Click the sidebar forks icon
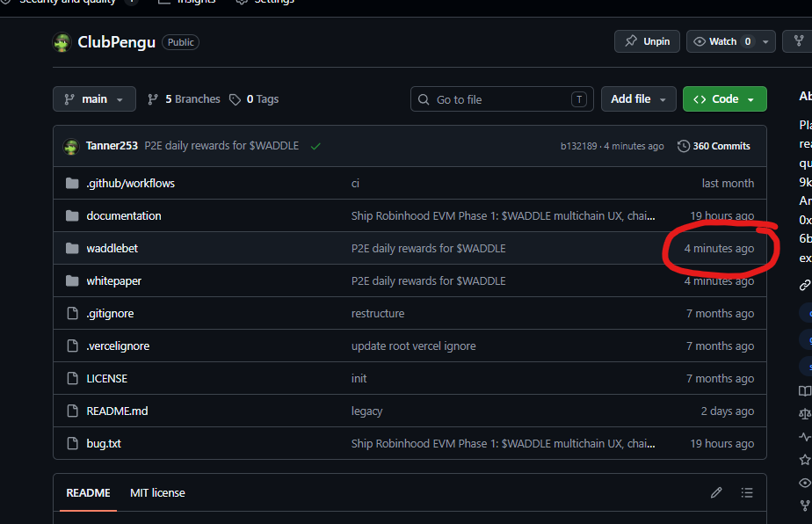Viewport: 812px width, 524px height. (x=805, y=506)
